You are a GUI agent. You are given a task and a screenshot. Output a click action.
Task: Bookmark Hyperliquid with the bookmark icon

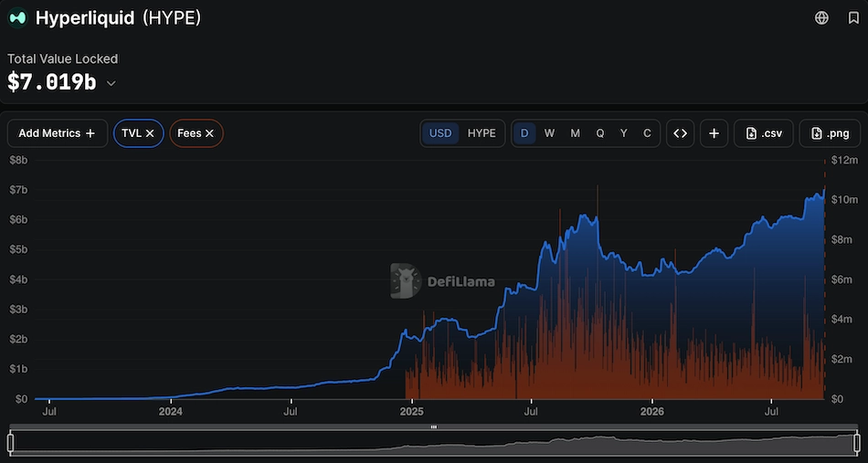pos(853,17)
